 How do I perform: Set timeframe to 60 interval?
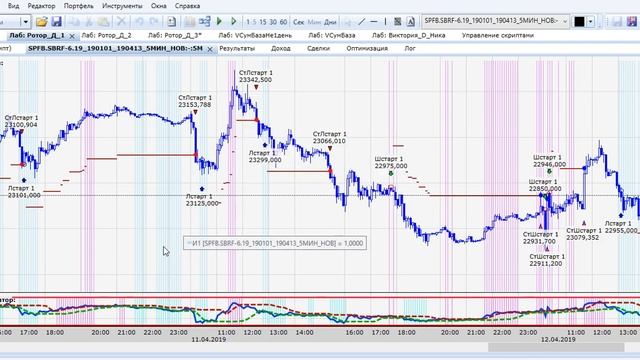[284, 22]
